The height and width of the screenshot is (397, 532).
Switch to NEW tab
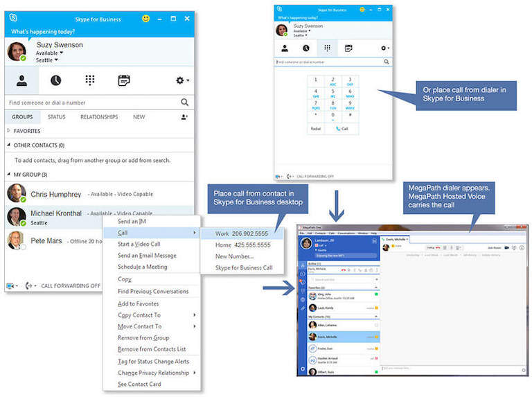pyautogui.click(x=139, y=117)
